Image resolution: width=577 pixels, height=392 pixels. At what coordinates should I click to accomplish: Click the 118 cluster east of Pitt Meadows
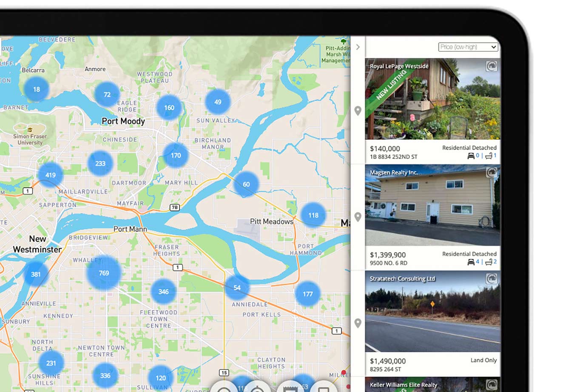click(313, 215)
